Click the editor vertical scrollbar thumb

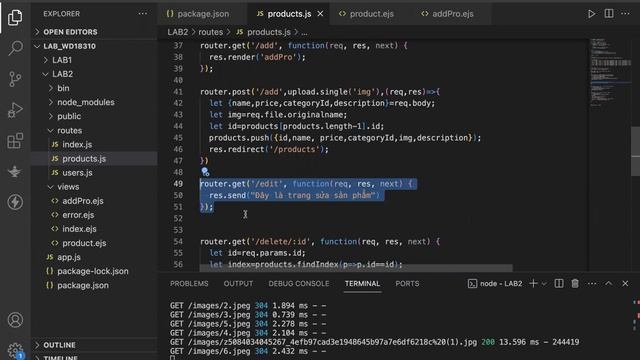point(636,151)
